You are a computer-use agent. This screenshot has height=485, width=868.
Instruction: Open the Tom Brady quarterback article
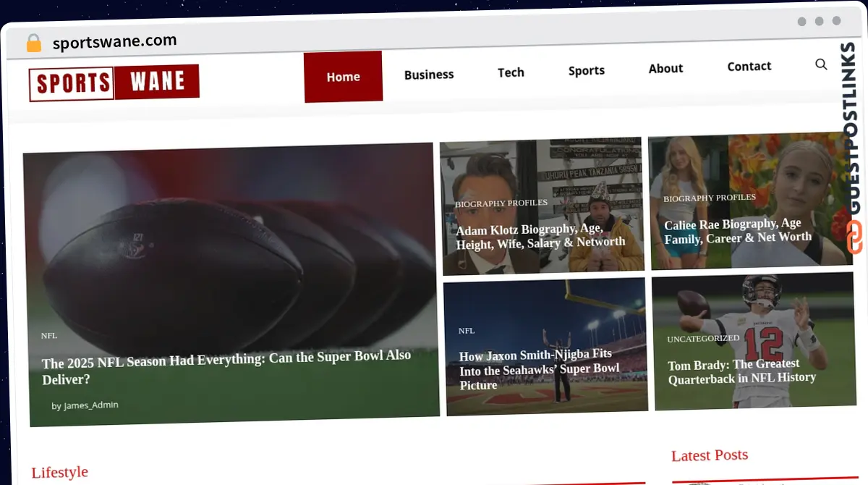[x=741, y=371]
